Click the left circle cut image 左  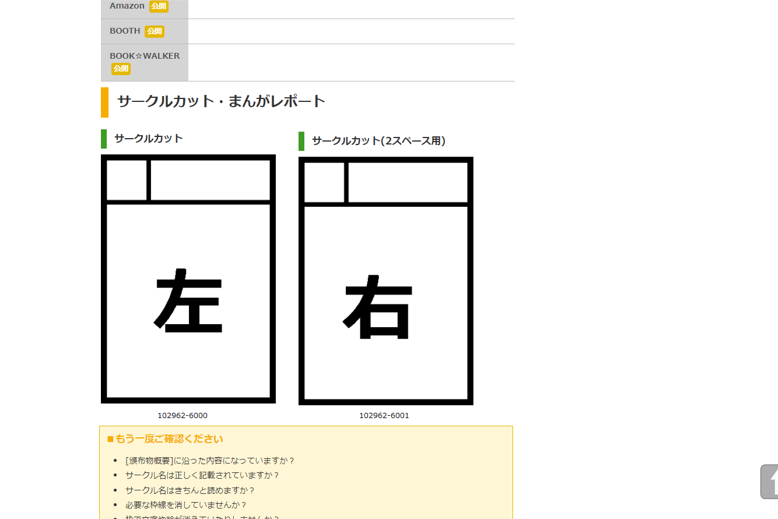[x=188, y=279]
